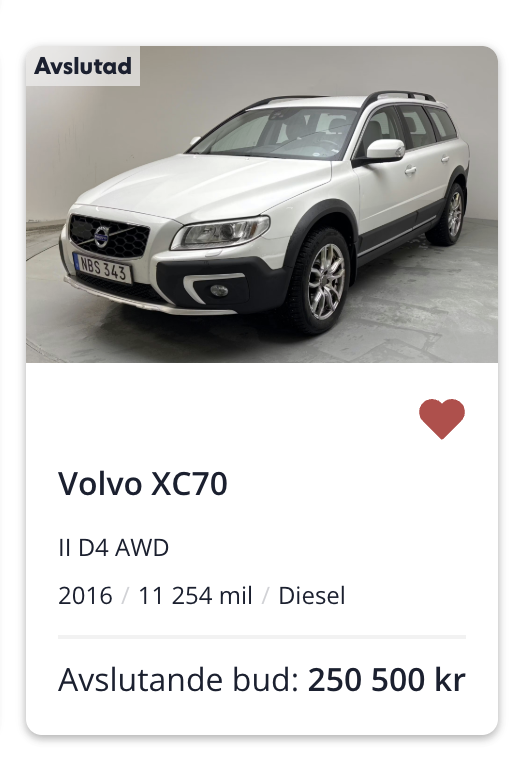524x776 pixels.
Task: Click the Avslutande bud label
Action: click(x=179, y=679)
